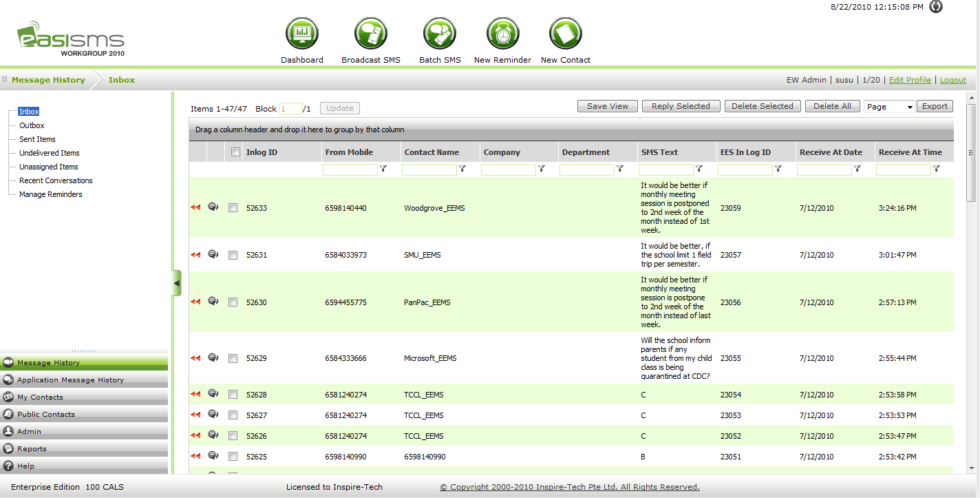
Task: Switch to the Reports panel
Action: coord(84,448)
